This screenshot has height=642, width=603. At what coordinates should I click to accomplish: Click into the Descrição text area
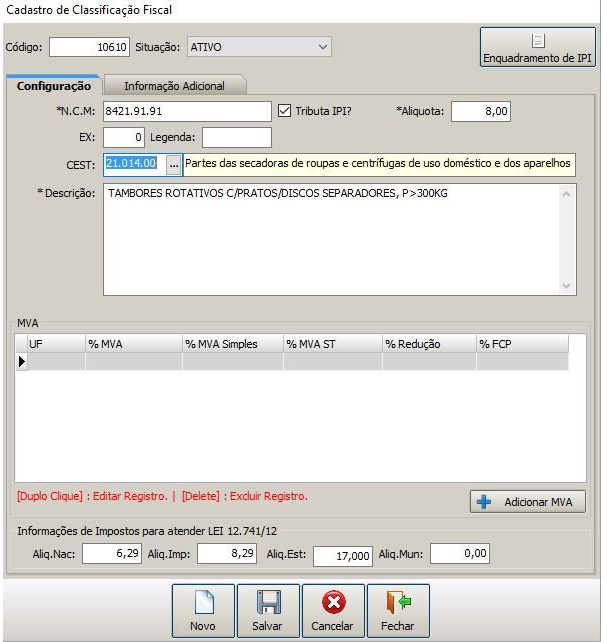(332, 240)
